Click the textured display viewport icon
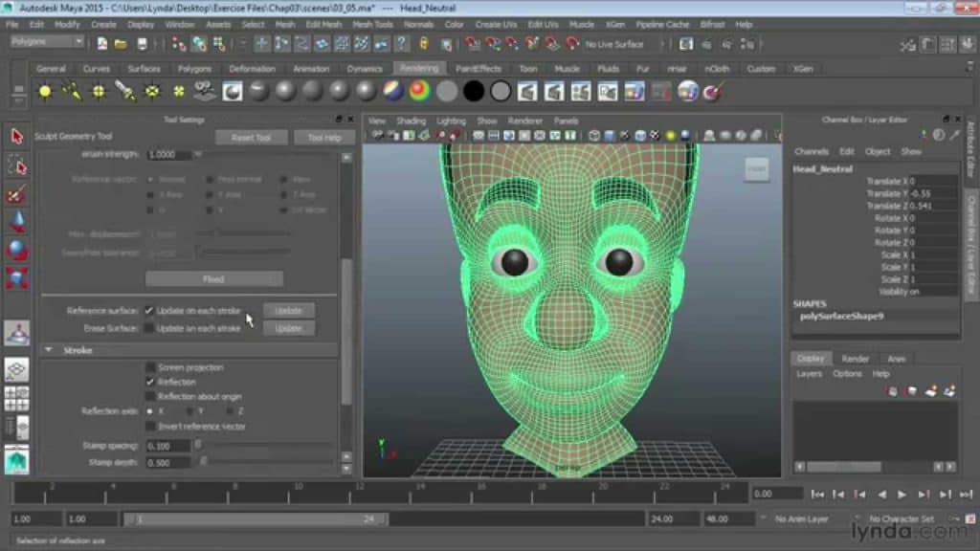Image resolution: width=980 pixels, height=551 pixels. (655, 136)
